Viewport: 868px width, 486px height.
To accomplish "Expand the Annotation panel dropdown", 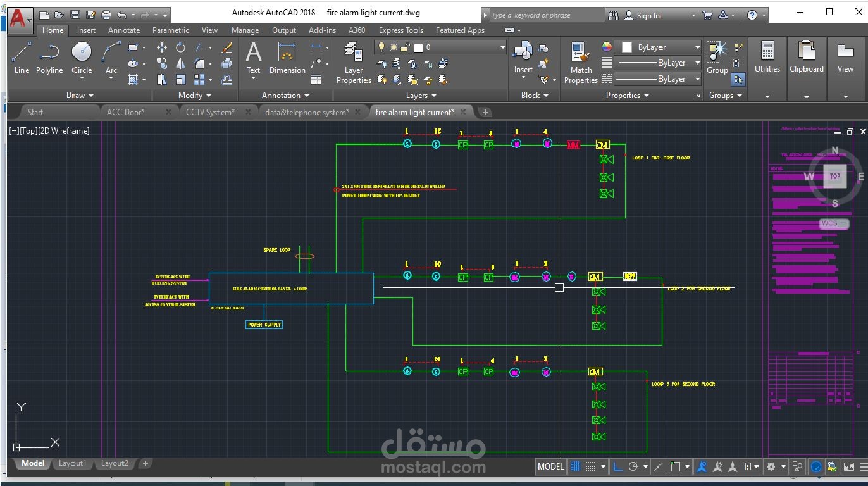I will click(x=285, y=95).
